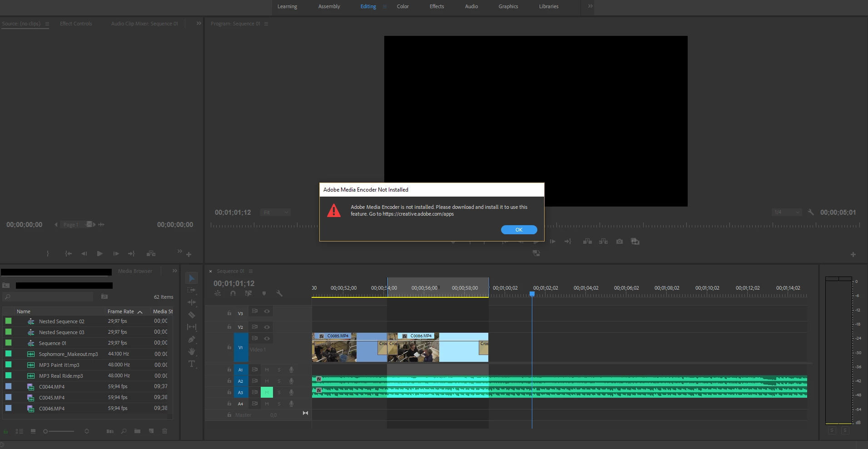Click the timeline snap magnet icon

[233, 293]
